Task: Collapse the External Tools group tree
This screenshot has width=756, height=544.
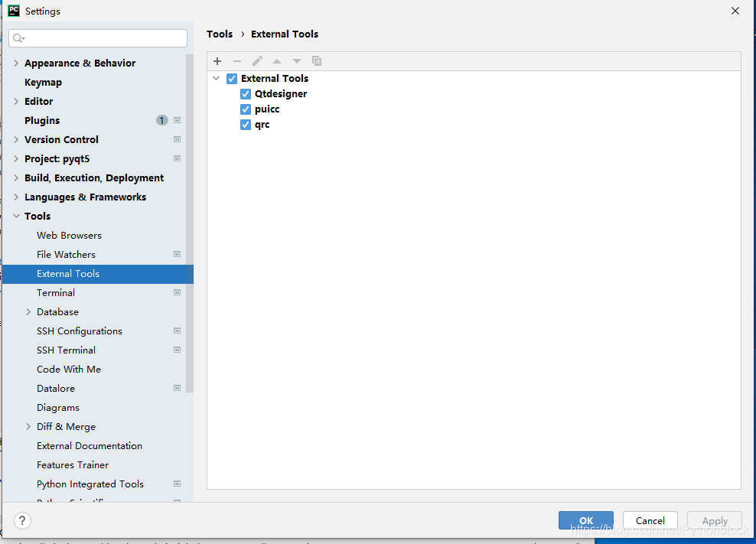Action: (217, 78)
